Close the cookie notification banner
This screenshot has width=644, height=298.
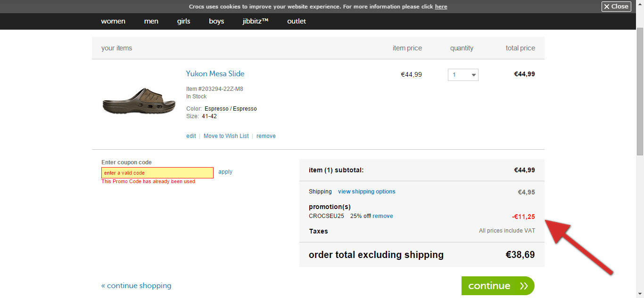pyautogui.click(x=616, y=7)
